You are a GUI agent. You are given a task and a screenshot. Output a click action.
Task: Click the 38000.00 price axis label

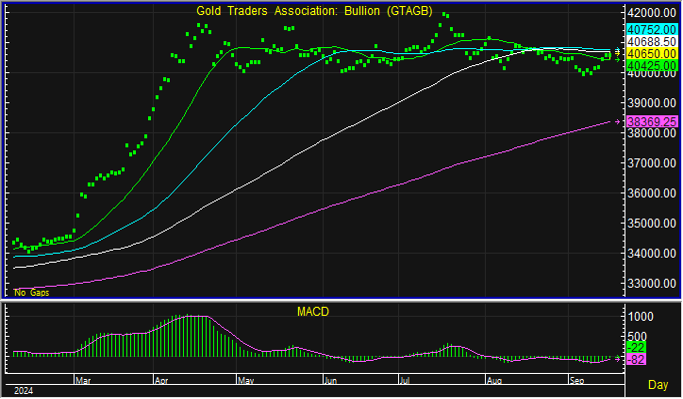pyautogui.click(x=652, y=133)
